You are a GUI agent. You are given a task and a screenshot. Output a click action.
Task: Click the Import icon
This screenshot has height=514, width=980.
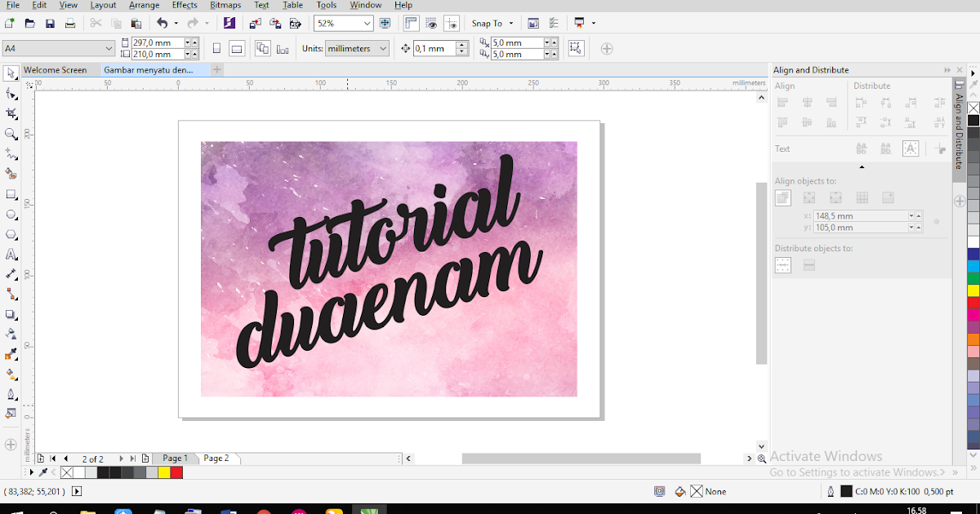click(256, 24)
